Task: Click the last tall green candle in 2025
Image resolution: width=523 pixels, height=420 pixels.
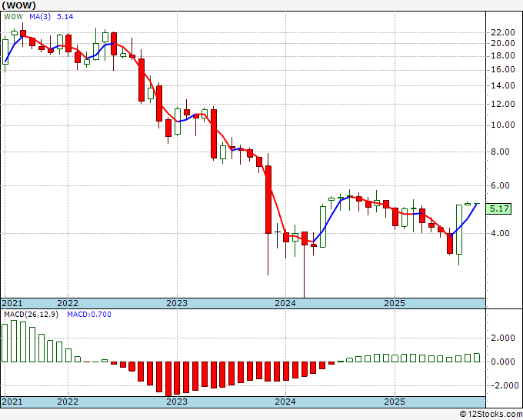Action: click(x=459, y=229)
